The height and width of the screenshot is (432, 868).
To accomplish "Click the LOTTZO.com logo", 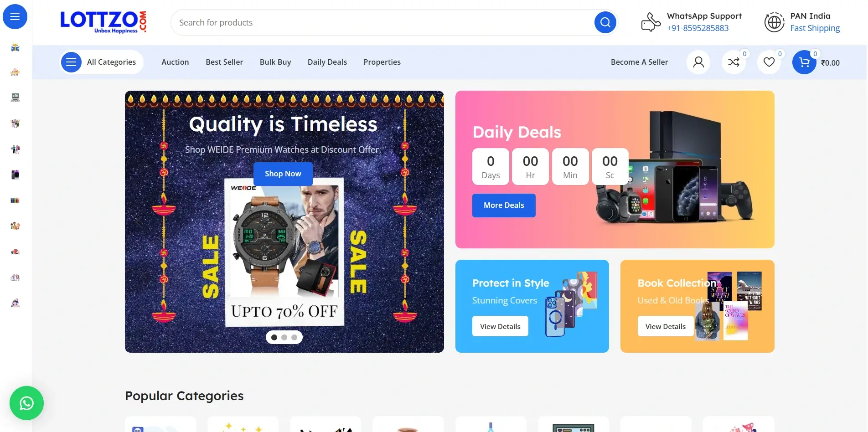I will pos(103,22).
